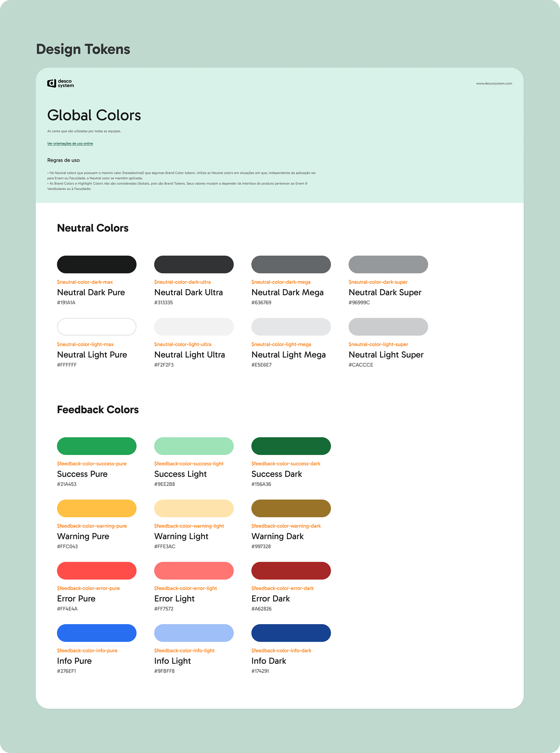Click the $feedback-color-error-light token name
This screenshot has width=560, height=753.
(x=185, y=588)
